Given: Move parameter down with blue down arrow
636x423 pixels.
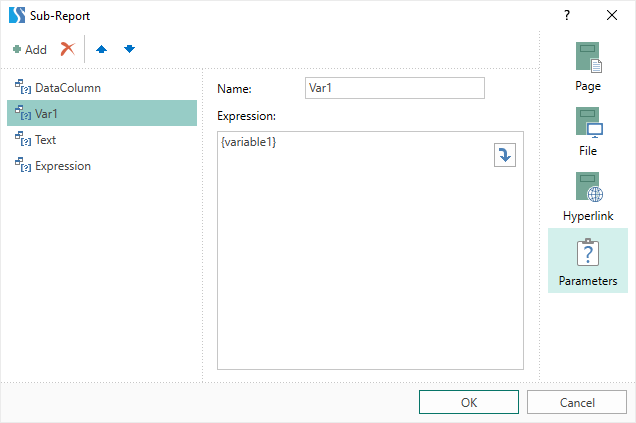Looking at the screenshot, I should [x=129, y=49].
